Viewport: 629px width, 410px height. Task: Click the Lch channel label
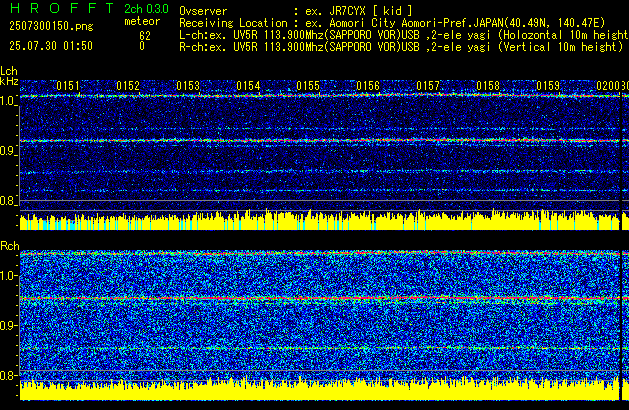9,71
